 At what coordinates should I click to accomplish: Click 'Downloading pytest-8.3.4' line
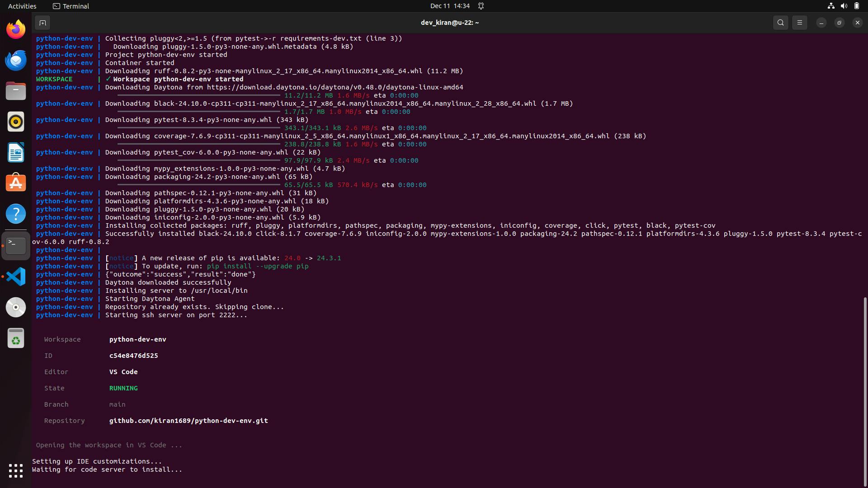(207, 120)
